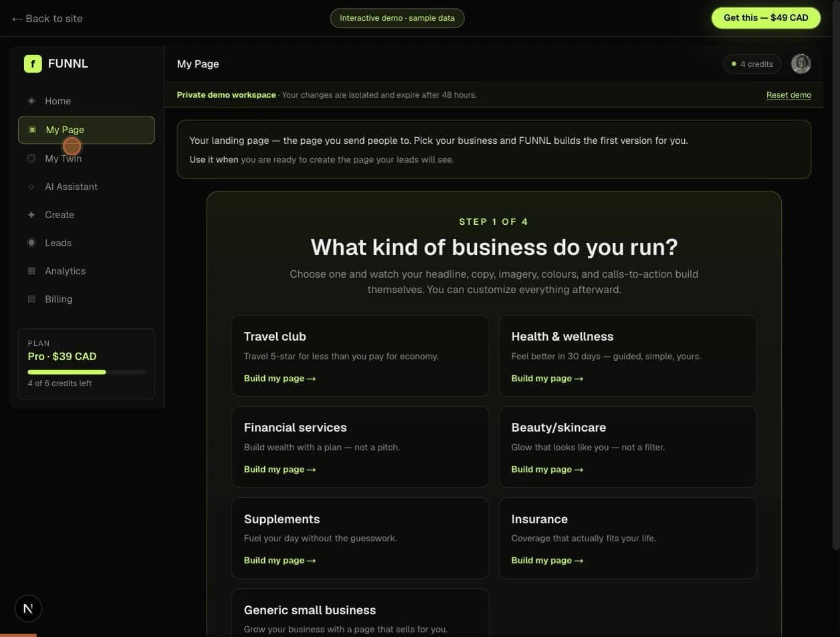The image size is (840, 637).
Task: Click 'Fuel your day' description
Action: coord(320,539)
